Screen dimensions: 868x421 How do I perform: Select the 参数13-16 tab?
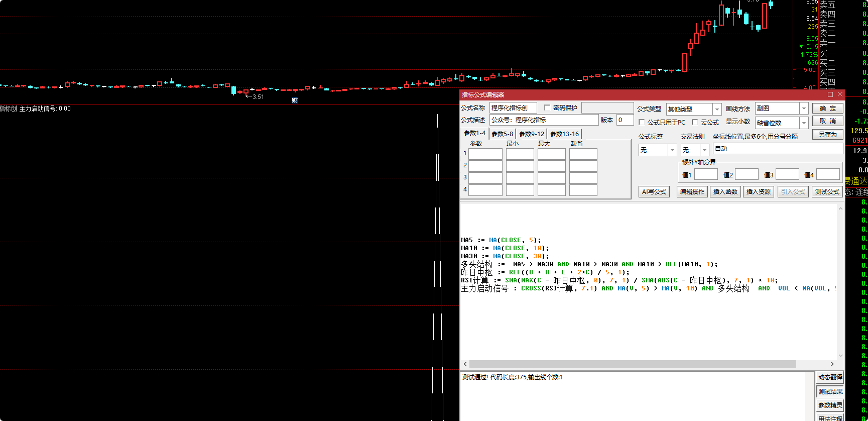[x=564, y=134]
